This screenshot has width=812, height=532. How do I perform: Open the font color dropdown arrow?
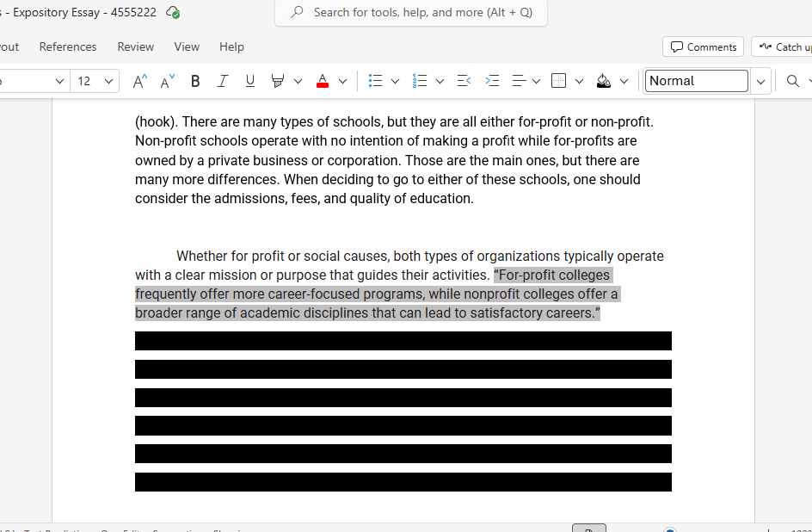342,81
